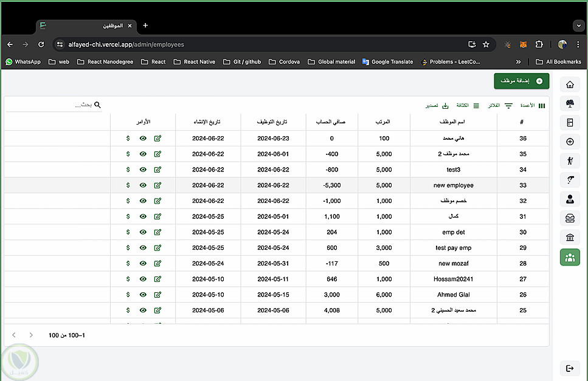Click the dollar icon for new employee row
The width and height of the screenshot is (588, 381).
pos(128,185)
